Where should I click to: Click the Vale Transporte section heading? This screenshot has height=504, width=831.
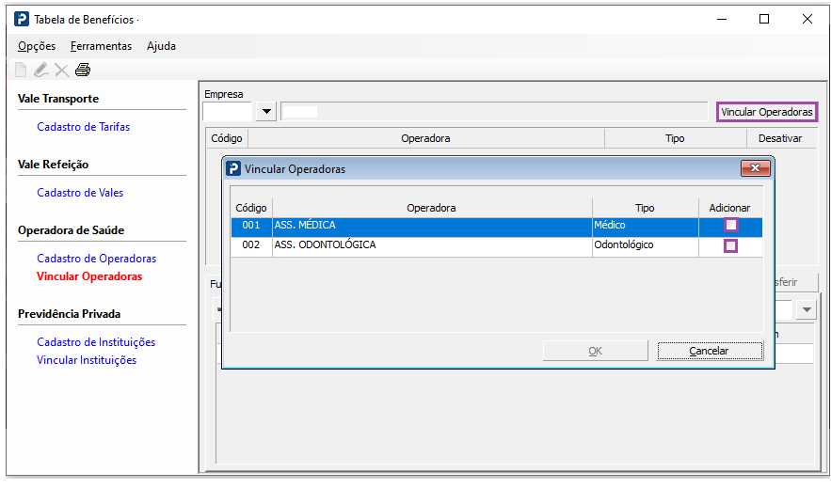[58, 99]
